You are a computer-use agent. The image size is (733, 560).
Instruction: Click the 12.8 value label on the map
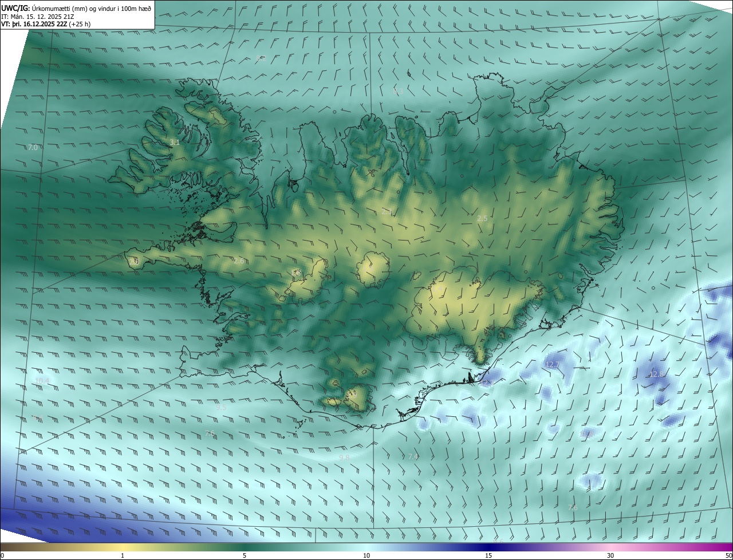(656, 374)
